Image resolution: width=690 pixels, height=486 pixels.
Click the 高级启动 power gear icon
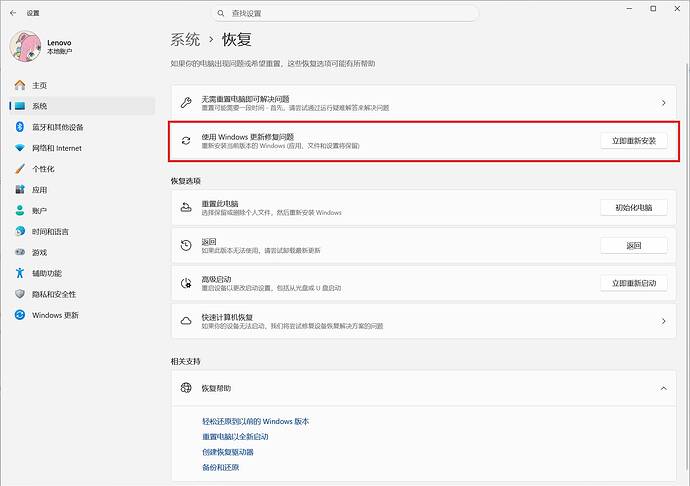(x=186, y=283)
